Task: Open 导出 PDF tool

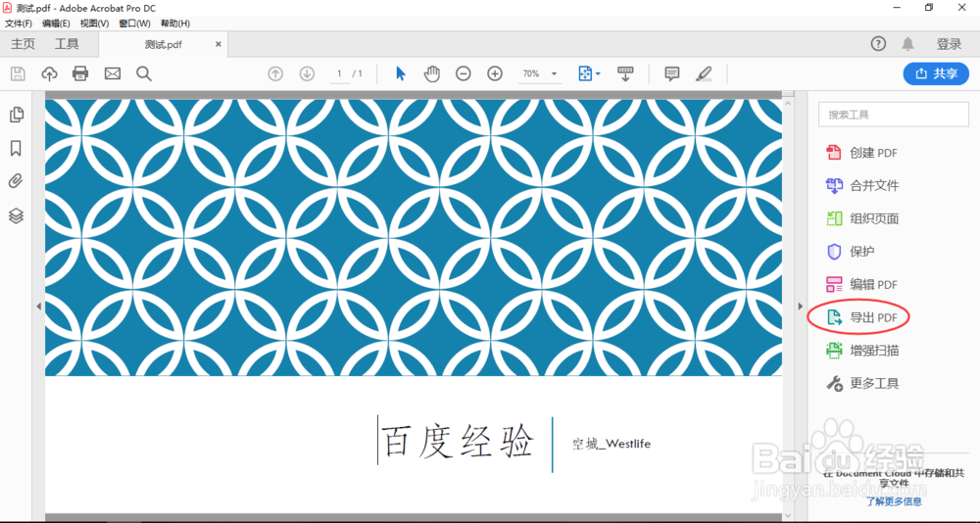Action: point(861,317)
